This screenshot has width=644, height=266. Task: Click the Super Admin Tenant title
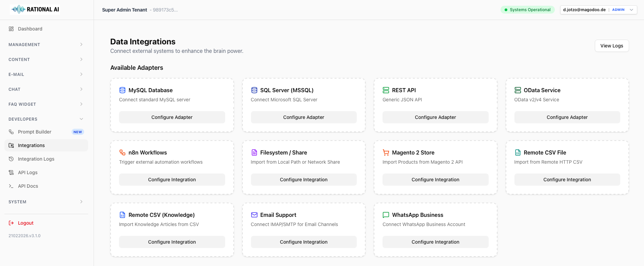[x=124, y=10]
